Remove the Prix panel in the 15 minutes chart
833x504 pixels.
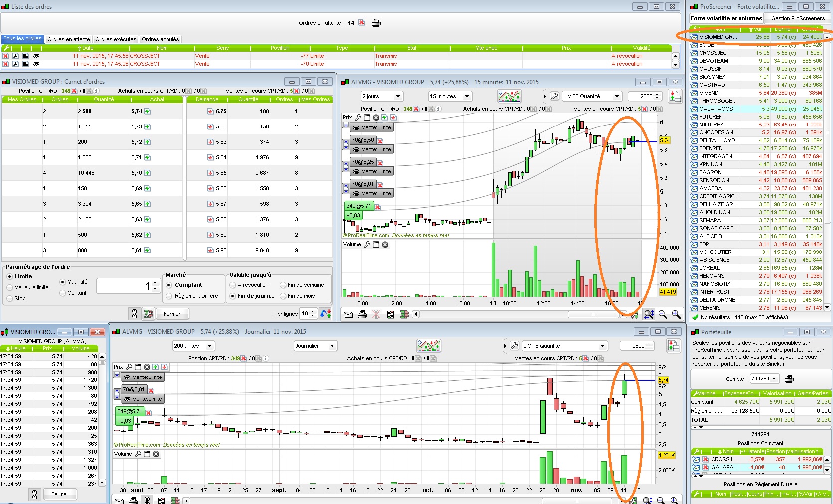coord(376,118)
